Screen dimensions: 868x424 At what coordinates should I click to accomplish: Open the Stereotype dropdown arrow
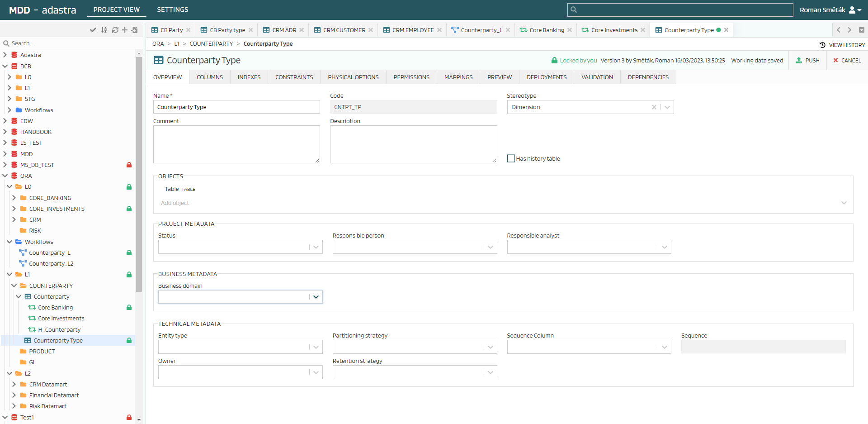667,107
